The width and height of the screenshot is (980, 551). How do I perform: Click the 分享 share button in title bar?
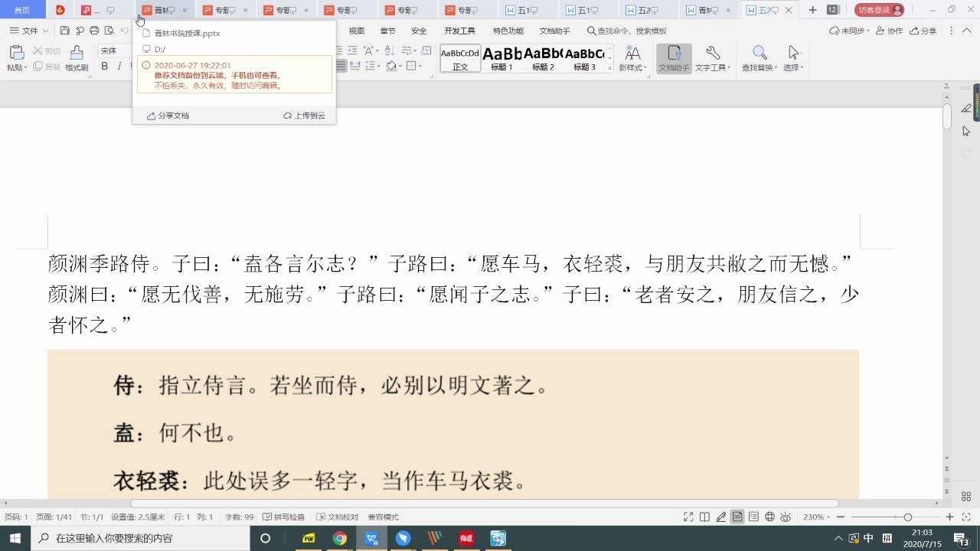(x=923, y=31)
